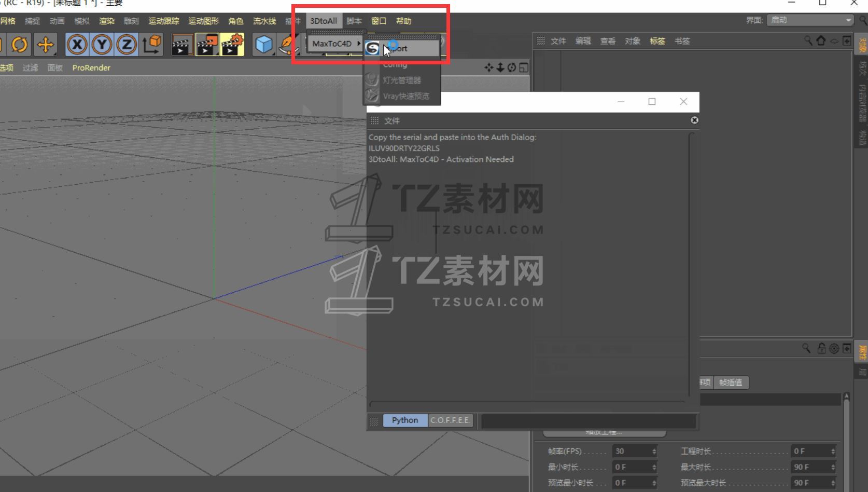Screen dimensions: 868x492
Task: Open the 角色 character menu
Action: click(236, 21)
